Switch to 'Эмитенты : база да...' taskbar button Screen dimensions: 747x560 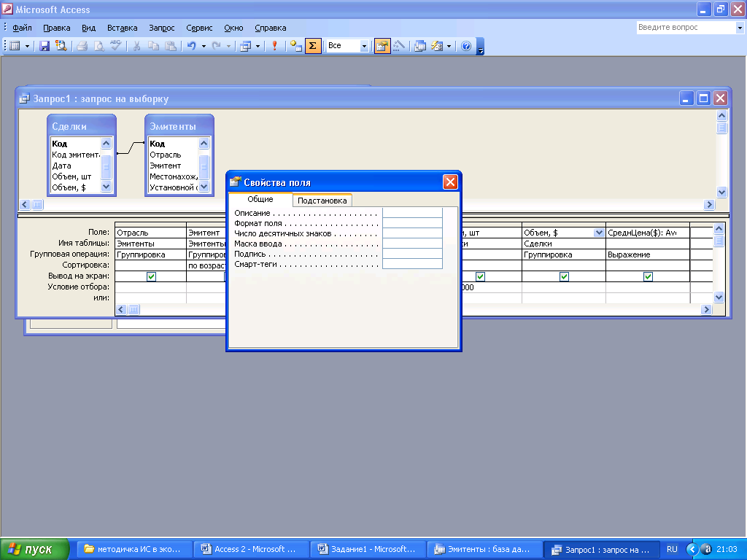484,549
